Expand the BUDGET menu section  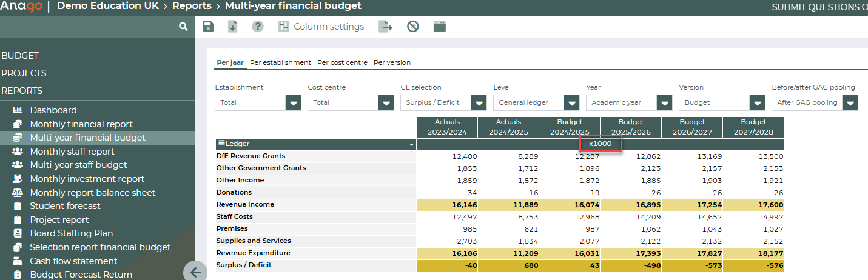click(20, 56)
